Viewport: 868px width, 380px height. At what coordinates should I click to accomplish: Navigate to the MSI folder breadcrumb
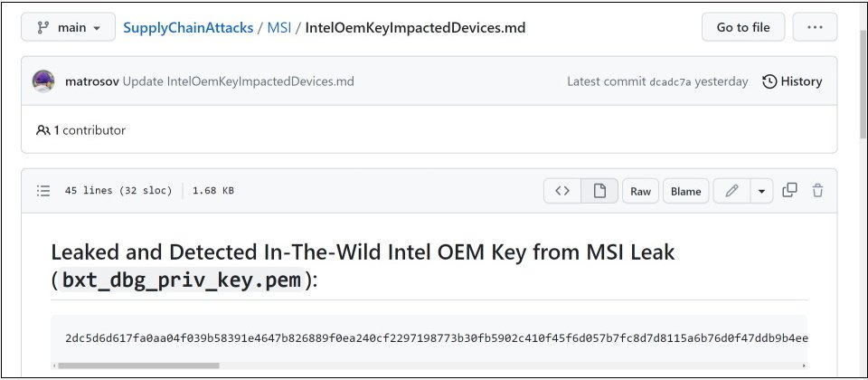pyautogui.click(x=279, y=28)
